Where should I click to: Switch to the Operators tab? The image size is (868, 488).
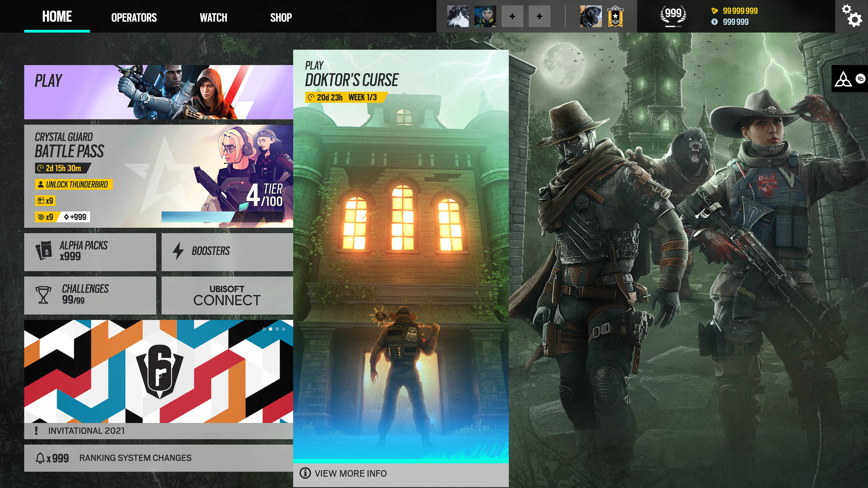coord(134,18)
